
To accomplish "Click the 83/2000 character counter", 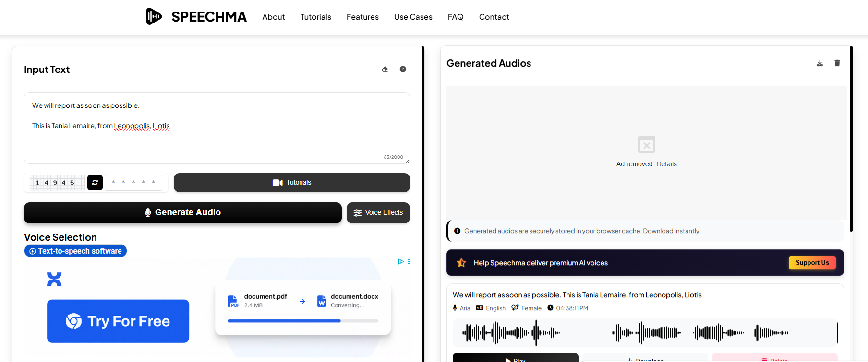I will 393,157.
